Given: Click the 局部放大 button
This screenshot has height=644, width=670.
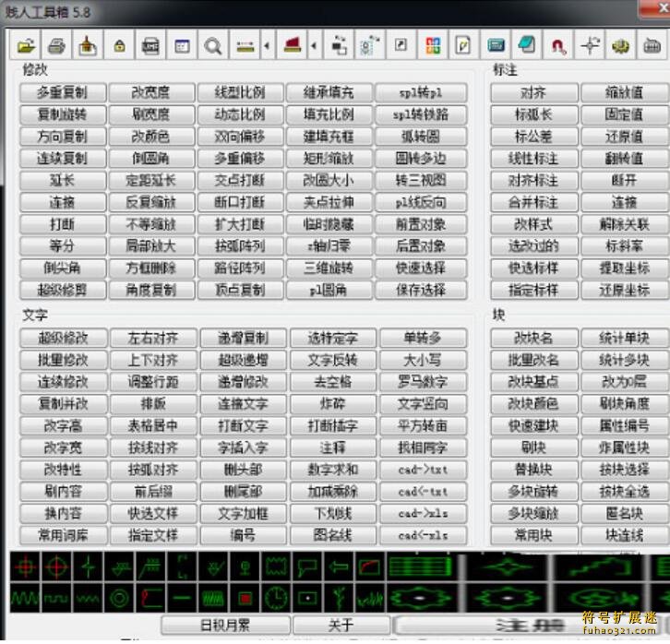Looking at the screenshot, I should (x=151, y=245).
